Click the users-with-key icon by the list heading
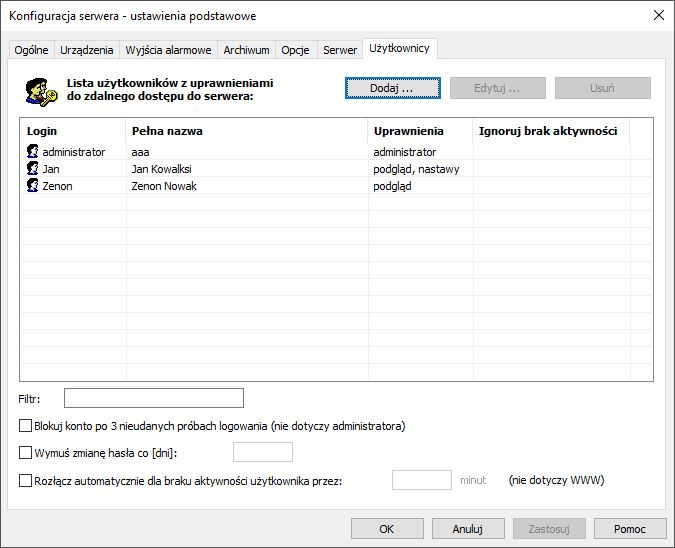The height and width of the screenshot is (548, 675). (x=41, y=92)
